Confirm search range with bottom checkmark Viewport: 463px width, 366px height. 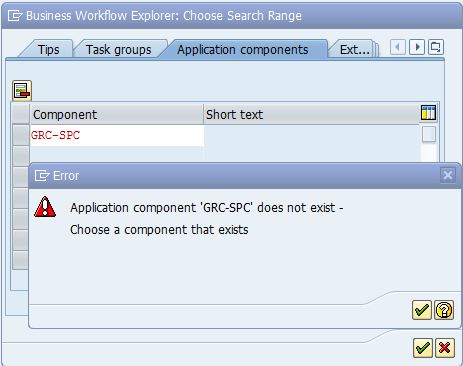click(x=423, y=348)
